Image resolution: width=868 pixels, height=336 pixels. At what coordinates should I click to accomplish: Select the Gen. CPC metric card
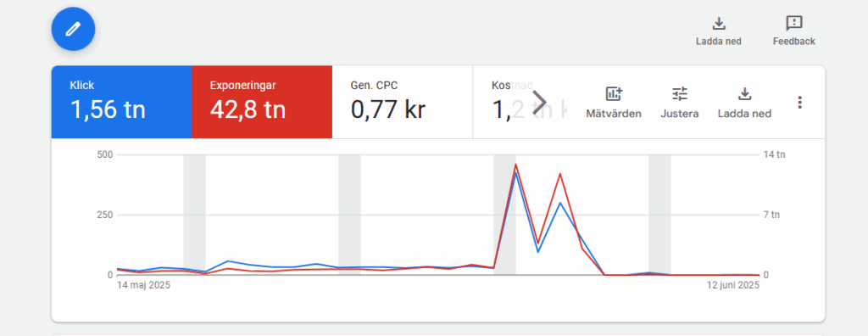point(403,102)
